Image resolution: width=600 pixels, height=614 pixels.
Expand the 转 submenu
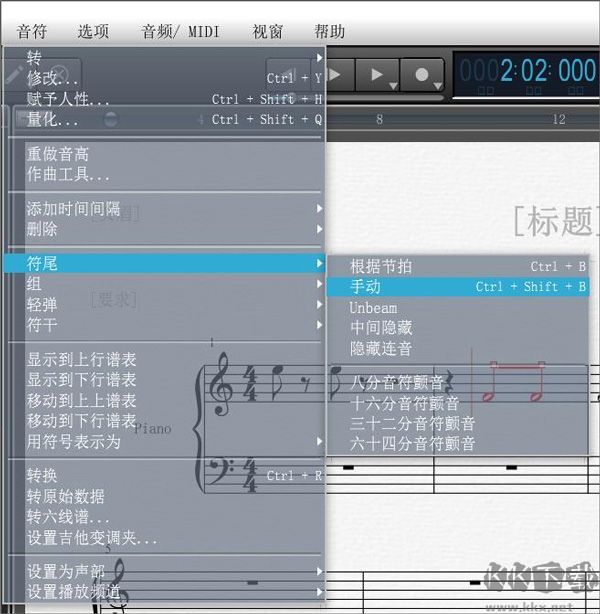coord(165,58)
